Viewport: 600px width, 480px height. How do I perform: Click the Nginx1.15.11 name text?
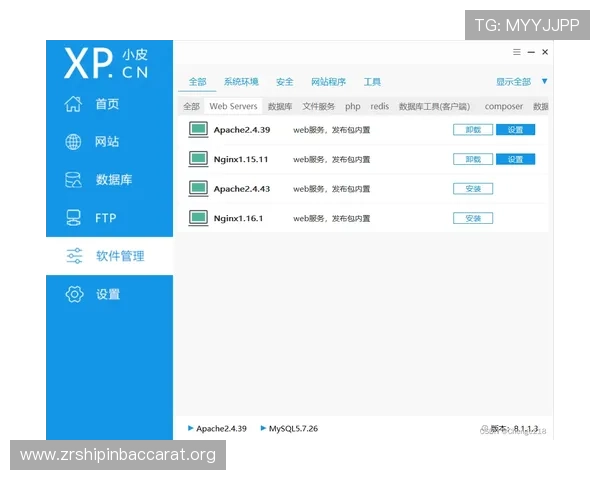241,159
